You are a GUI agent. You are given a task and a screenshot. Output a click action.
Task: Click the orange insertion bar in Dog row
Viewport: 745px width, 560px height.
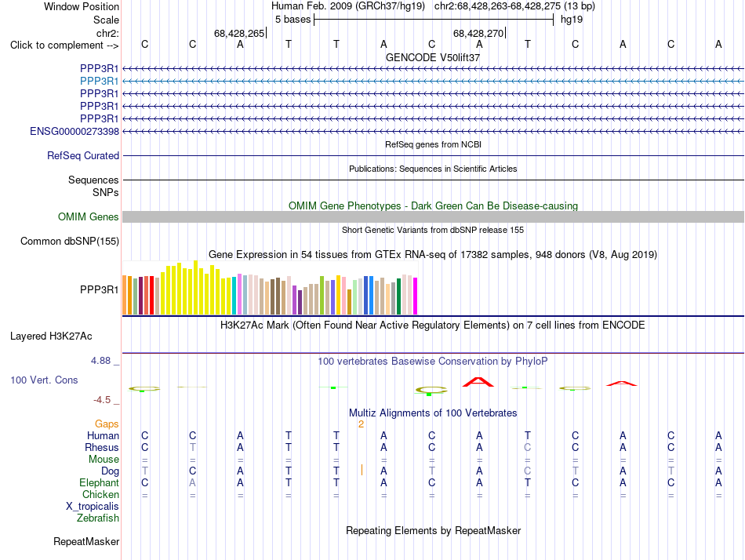[x=362, y=470]
